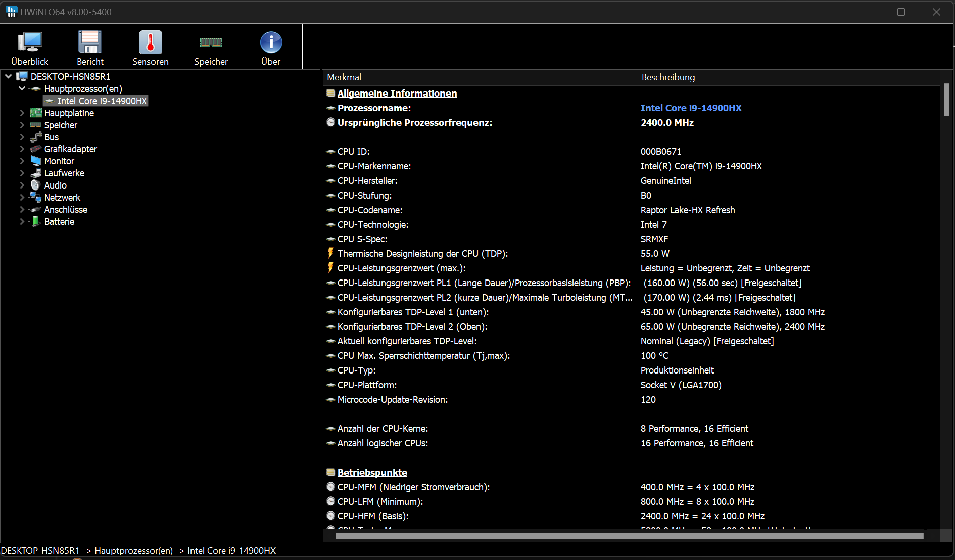This screenshot has height=560, width=955.
Task: Open the Über info dialog
Action: coord(271,48)
